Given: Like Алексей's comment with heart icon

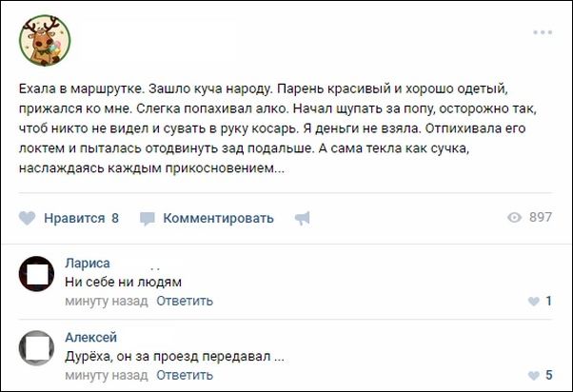Looking at the screenshot, I should pos(533,376).
